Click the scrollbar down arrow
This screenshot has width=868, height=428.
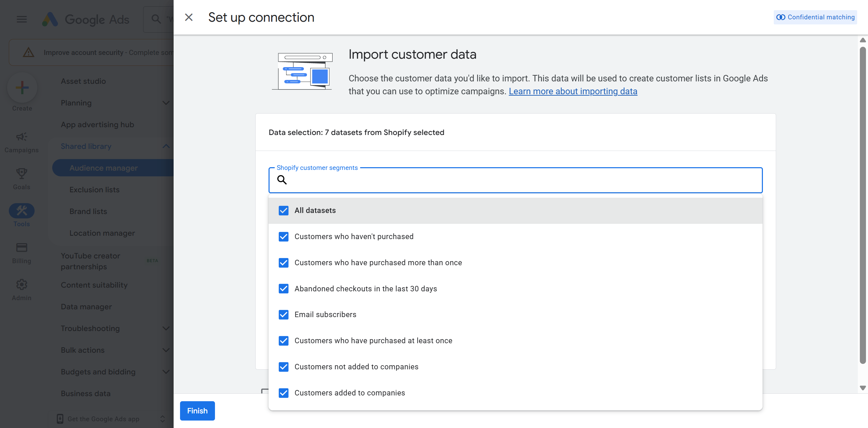point(863,388)
